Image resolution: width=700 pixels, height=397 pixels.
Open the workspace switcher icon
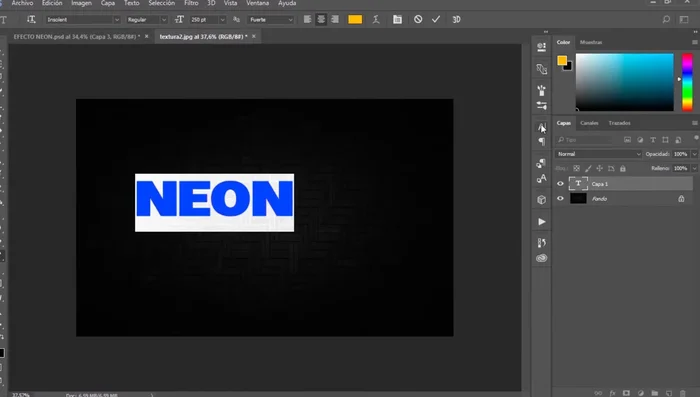click(684, 20)
